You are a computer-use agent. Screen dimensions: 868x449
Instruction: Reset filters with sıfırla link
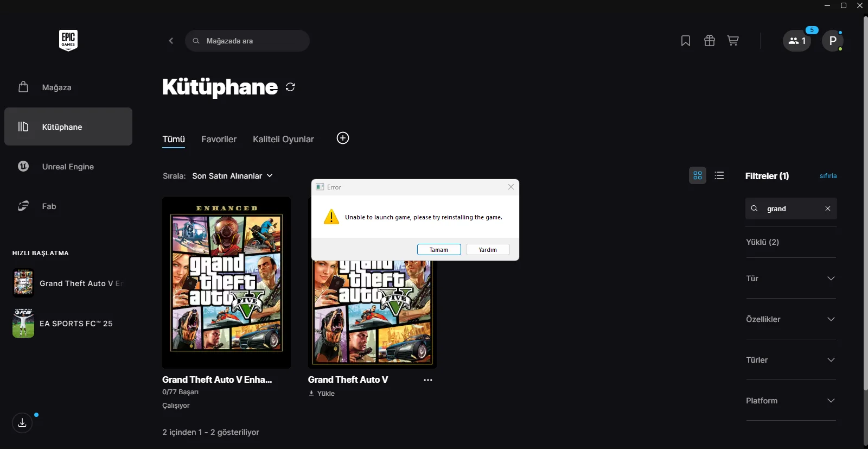828,176
